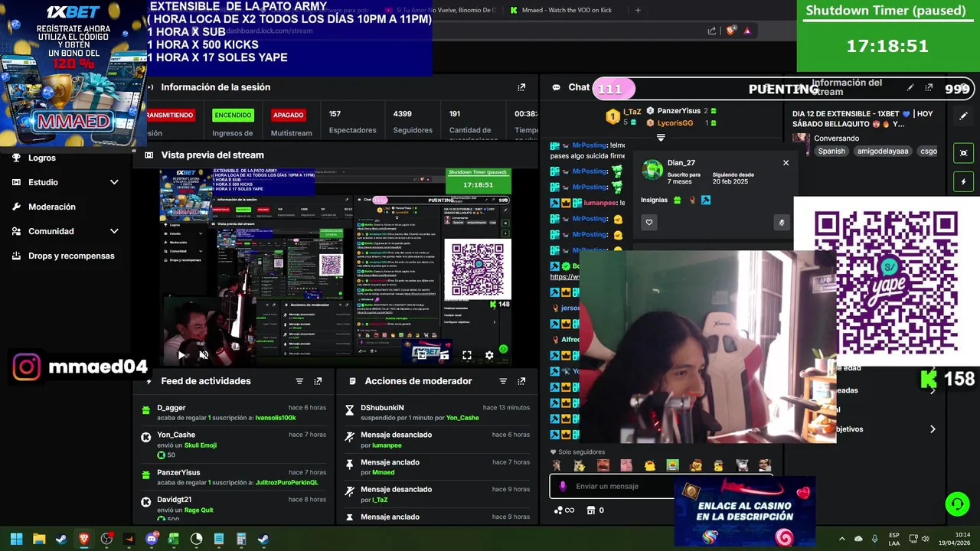980x551 pixels.
Task: Open LycorisGG in the leaderboard
Action: coord(675,122)
